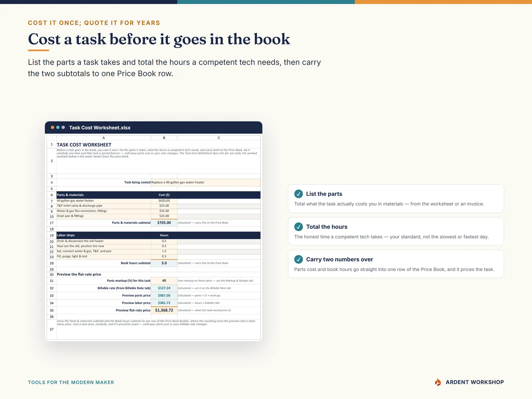Click the $987.00 preview parts price cell

164,296
